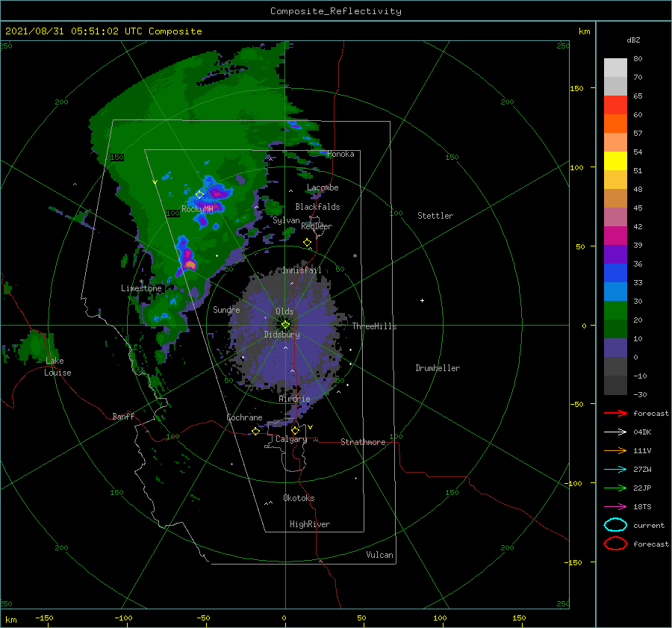Click the Calgary city label
Viewport: 672px width, 628px height.
tap(291, 439)
